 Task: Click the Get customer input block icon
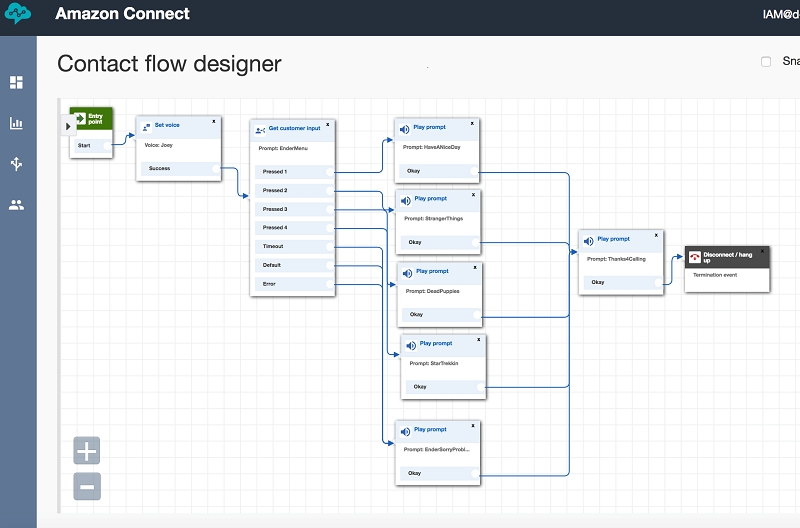260,131
